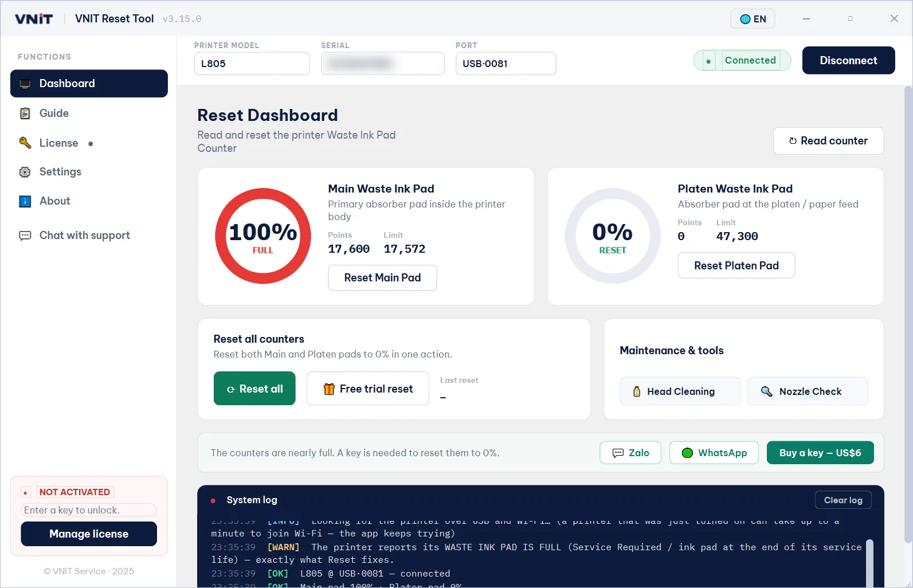Open the About page

[x=89, y=201]
